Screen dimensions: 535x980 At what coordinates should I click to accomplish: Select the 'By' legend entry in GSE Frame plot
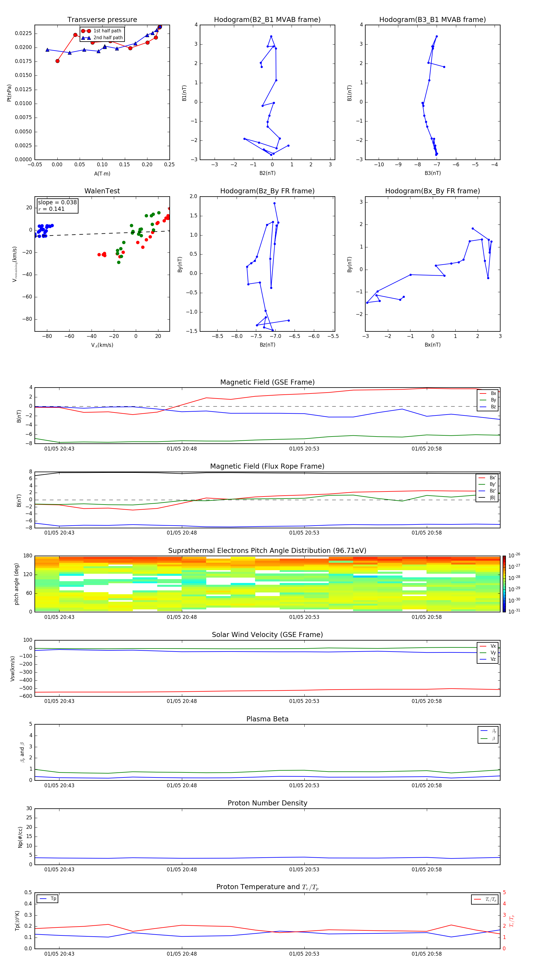click(488, 400)
